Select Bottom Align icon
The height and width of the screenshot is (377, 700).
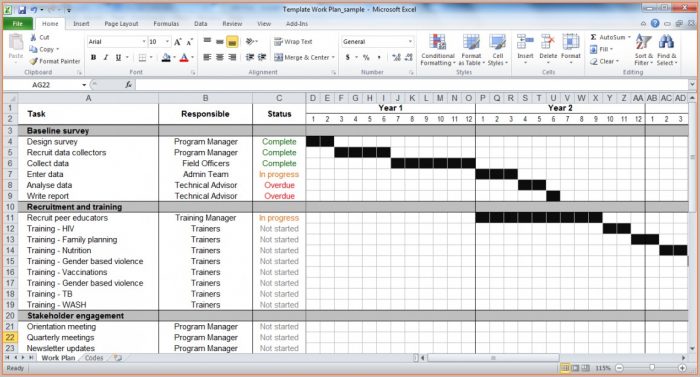click(x=232, y=42)
